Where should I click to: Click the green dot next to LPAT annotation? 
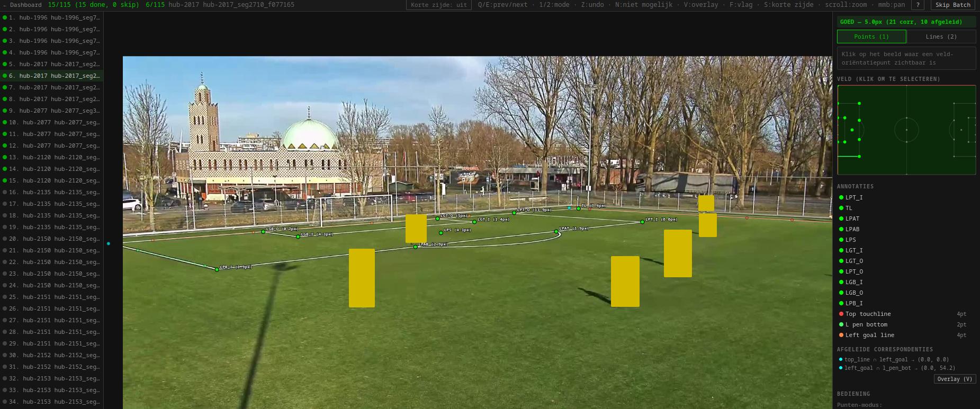pyautogui.click(x=841, y=219)
